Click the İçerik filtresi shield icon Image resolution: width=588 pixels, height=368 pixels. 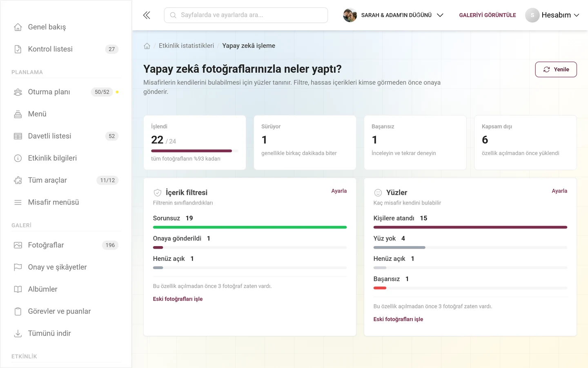[158, 193]
